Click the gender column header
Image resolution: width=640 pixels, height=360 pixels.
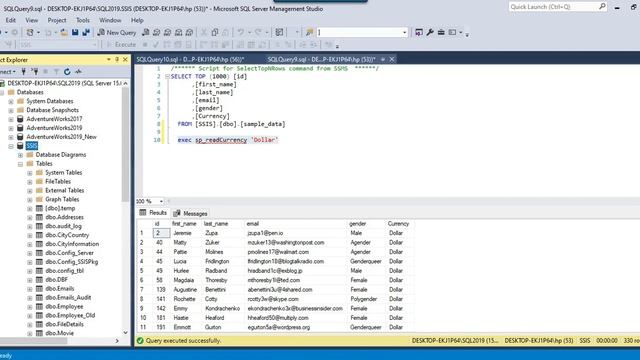coord(366,224)
